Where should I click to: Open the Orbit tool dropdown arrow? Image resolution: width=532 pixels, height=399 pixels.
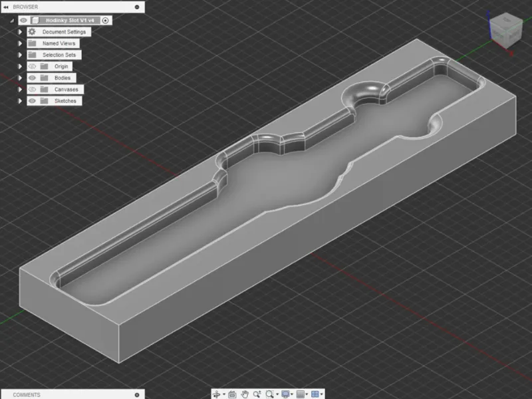coord(224,394)
